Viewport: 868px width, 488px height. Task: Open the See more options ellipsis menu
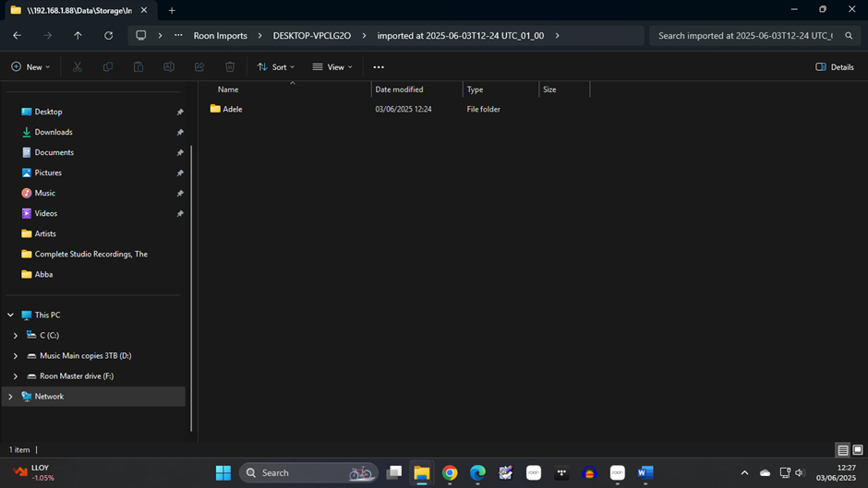point(379,67)
